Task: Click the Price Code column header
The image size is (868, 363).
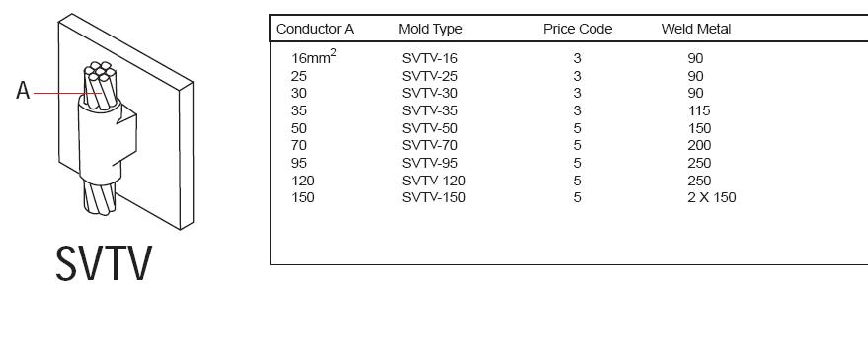Action: pos(578,29)
